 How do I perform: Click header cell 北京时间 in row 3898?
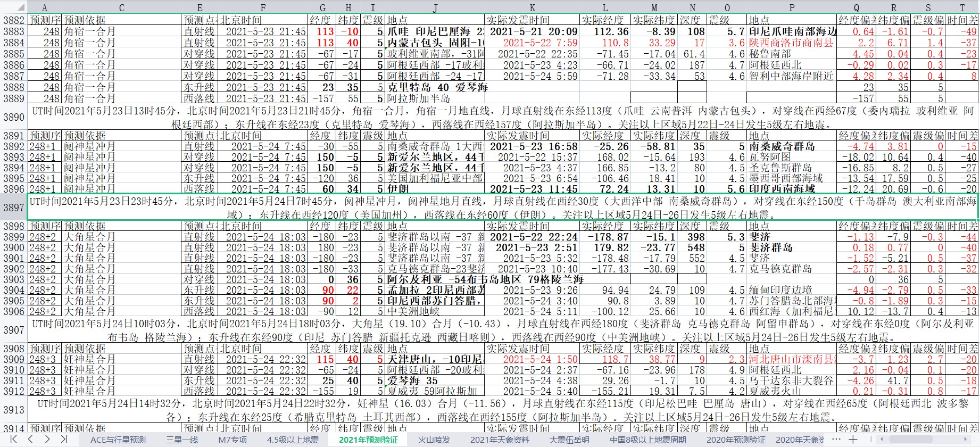[263, 226]
